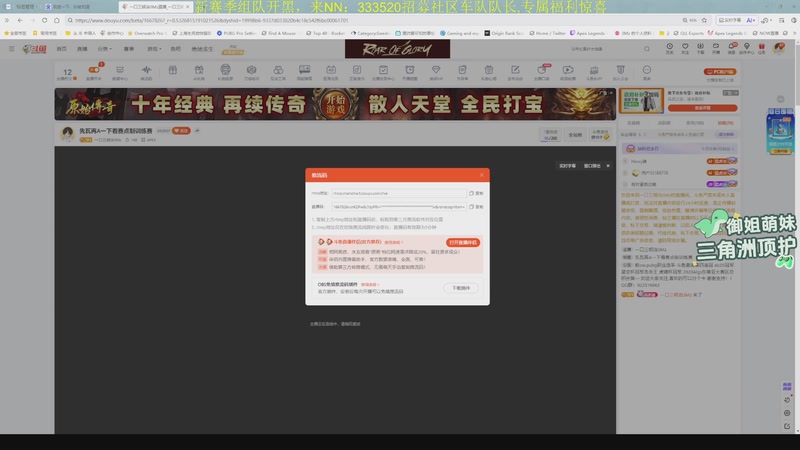The width and height of the screenshot is (800, 450).
Task: Open the more options ellipsis in toolbar
Action: point(646,72)
